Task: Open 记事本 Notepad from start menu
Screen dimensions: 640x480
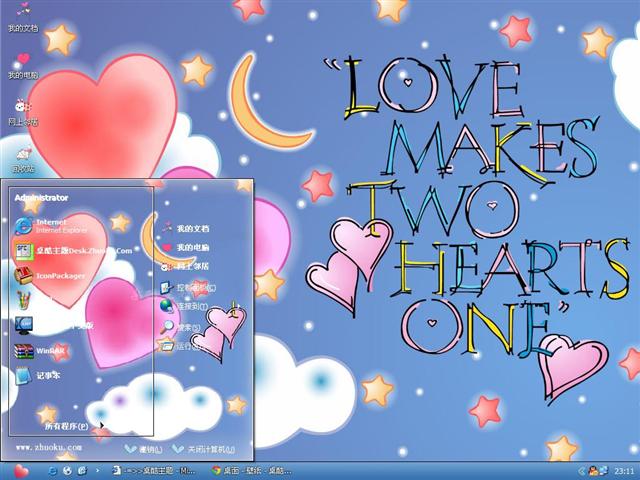Action: 38,376
